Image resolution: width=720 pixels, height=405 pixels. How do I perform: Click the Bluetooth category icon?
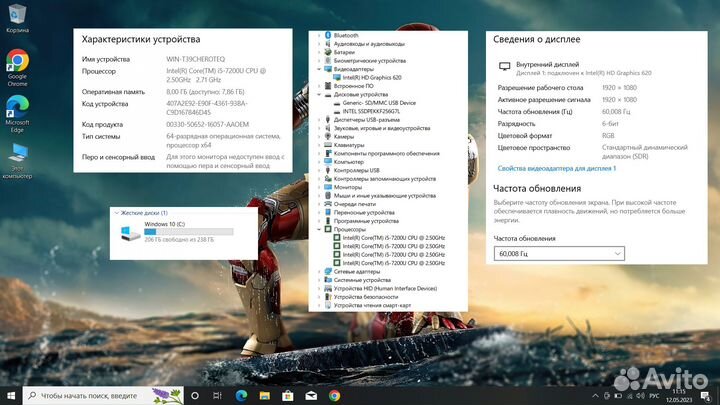[328, 35]
